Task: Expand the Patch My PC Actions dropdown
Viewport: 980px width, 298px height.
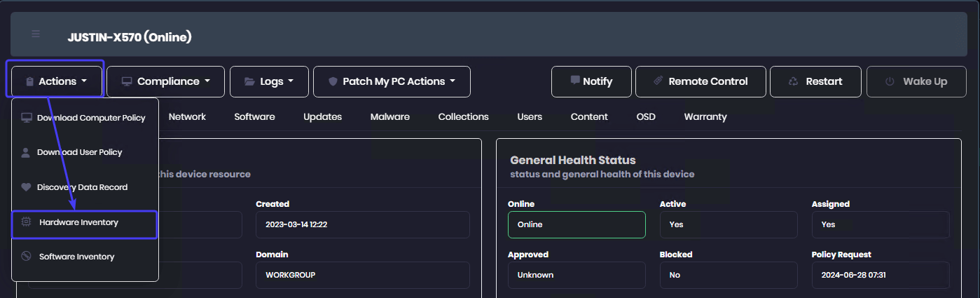Action: point(392,81)
